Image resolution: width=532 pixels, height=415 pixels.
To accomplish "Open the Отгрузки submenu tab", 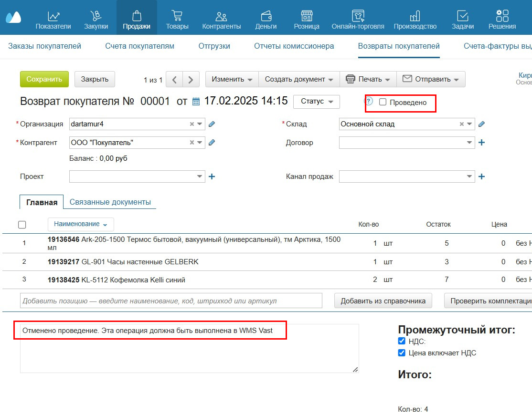I will (x=214, y=46).
